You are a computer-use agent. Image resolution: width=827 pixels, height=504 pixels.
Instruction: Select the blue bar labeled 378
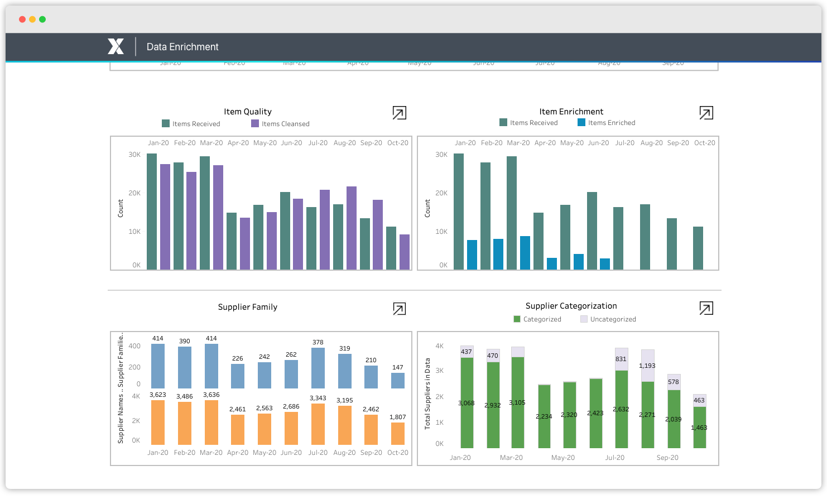click(318, 368)
